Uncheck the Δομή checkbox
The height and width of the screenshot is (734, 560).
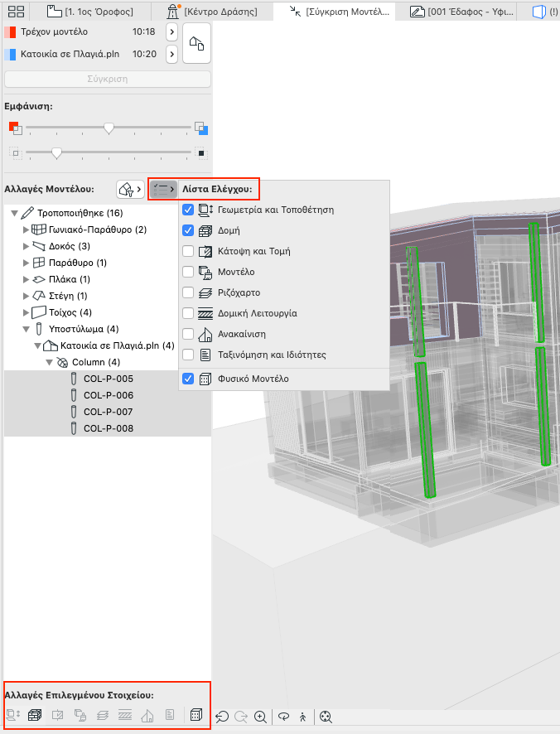pos(188,230)
